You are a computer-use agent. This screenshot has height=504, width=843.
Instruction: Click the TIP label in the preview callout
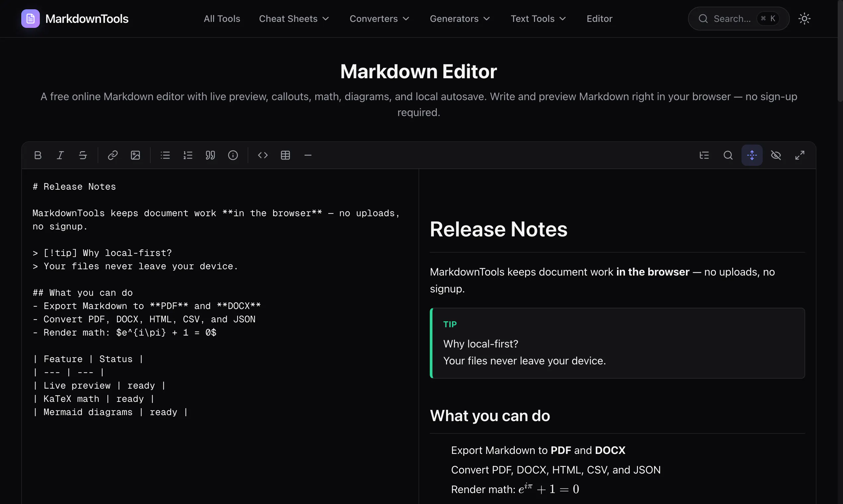(450, 324)
